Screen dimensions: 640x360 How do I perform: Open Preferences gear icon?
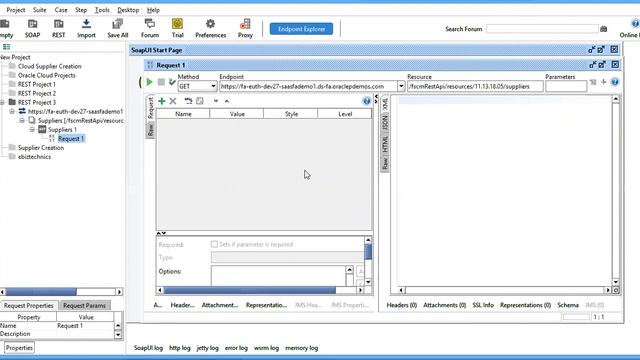(x=210, y=24)
